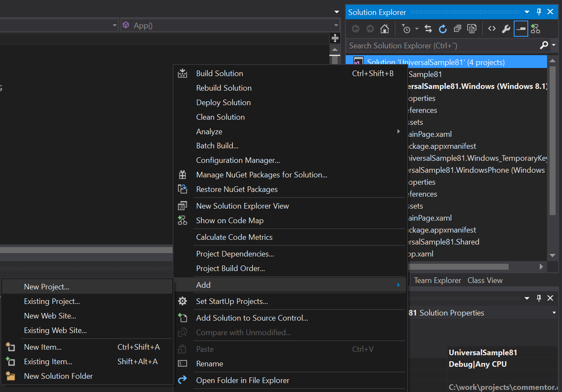This screenshot has width=562, height=392.
Task: Toggle auto-hide pin of Properties panel
Action: coord(539,298)
